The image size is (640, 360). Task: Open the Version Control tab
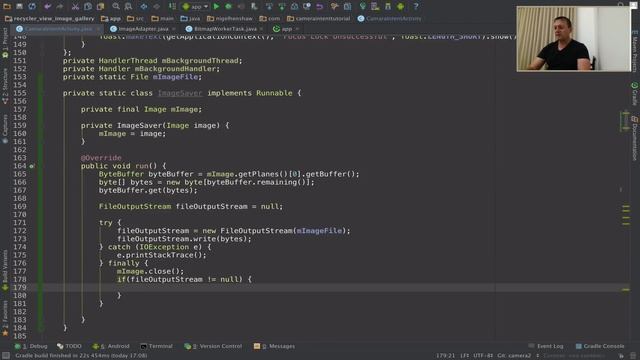[213, 346]
